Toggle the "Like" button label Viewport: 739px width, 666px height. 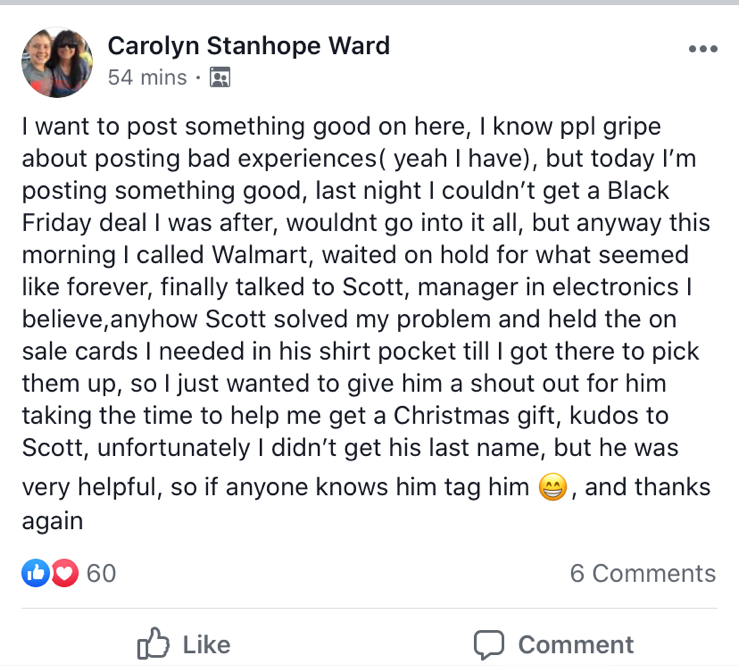(207, 645)
